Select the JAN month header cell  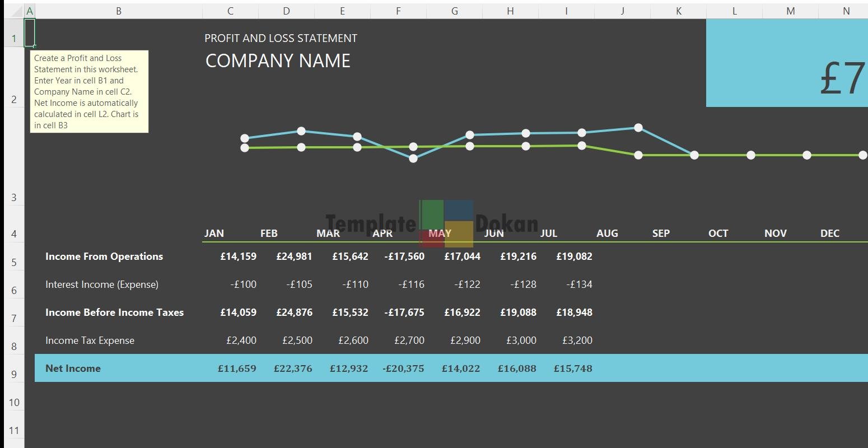point(214,234)
